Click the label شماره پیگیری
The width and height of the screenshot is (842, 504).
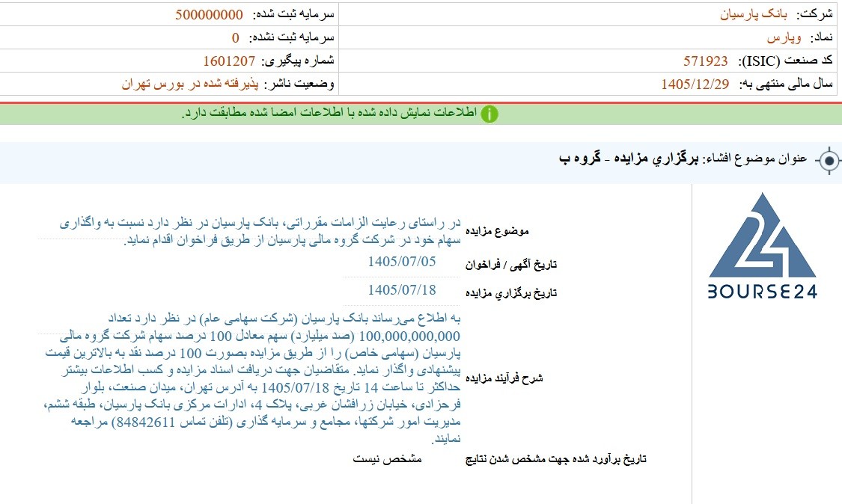coord(297,61)
